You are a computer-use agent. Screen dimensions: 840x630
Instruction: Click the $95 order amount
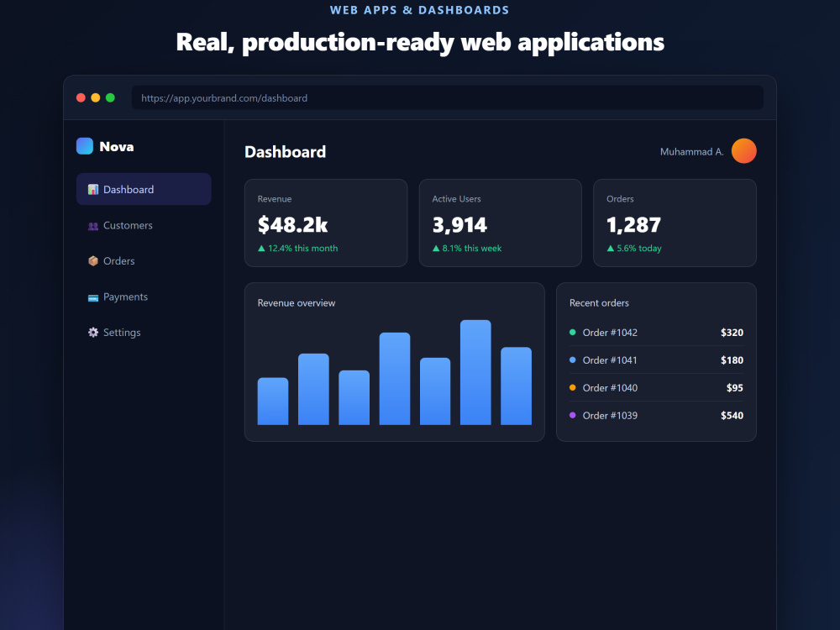pos(734,387)
